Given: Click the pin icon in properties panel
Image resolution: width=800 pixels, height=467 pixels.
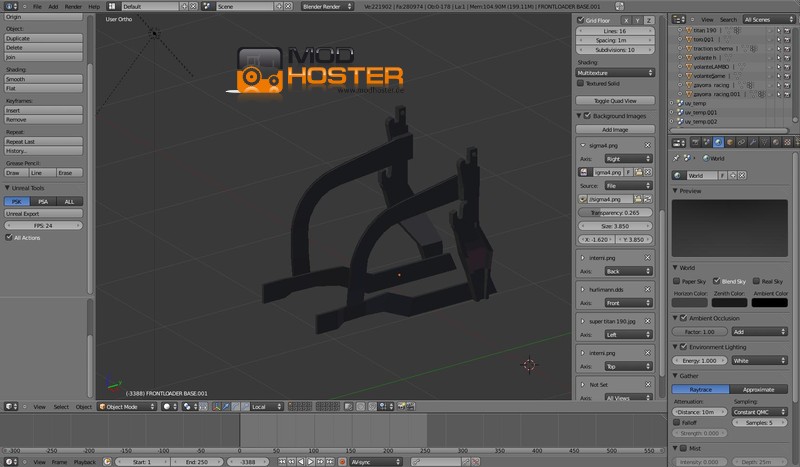Looking at the screenshot, I should (677, 158).
